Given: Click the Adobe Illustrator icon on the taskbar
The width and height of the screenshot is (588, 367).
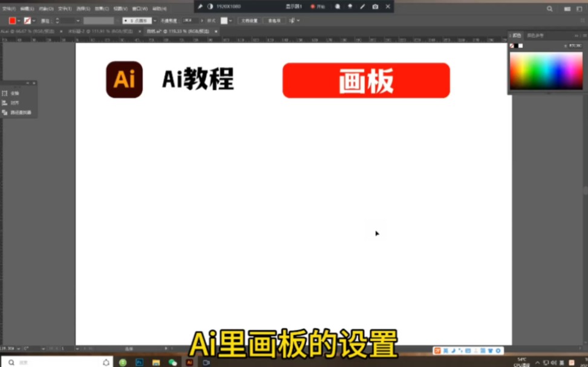Looking at the screenshot, I should [x=189, y=363].
